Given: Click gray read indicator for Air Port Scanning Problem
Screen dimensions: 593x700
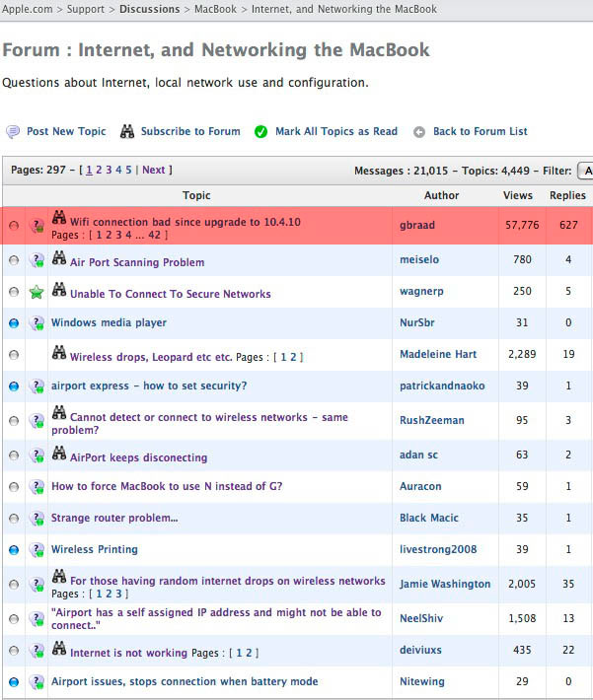Looking at the screenshot, I should click(x=14, y=260).
